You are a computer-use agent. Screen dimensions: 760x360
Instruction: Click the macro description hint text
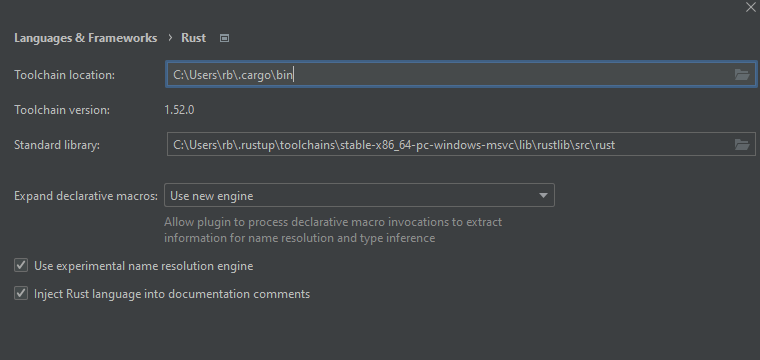coord(333,230)
